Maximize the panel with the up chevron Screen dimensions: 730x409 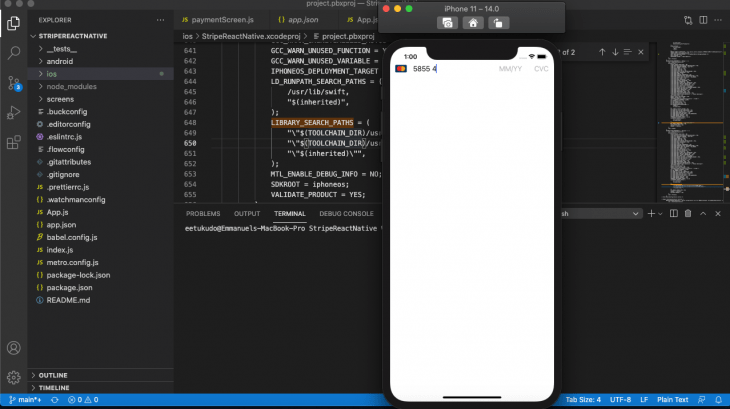pyautogui.click(x=703, y=214)
